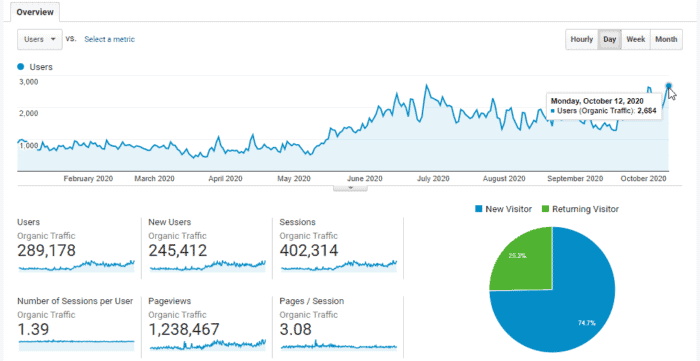Screen dimensions: 700x361
Task: Click the Users legend dot above chart
Action: [x=20, y=67]
